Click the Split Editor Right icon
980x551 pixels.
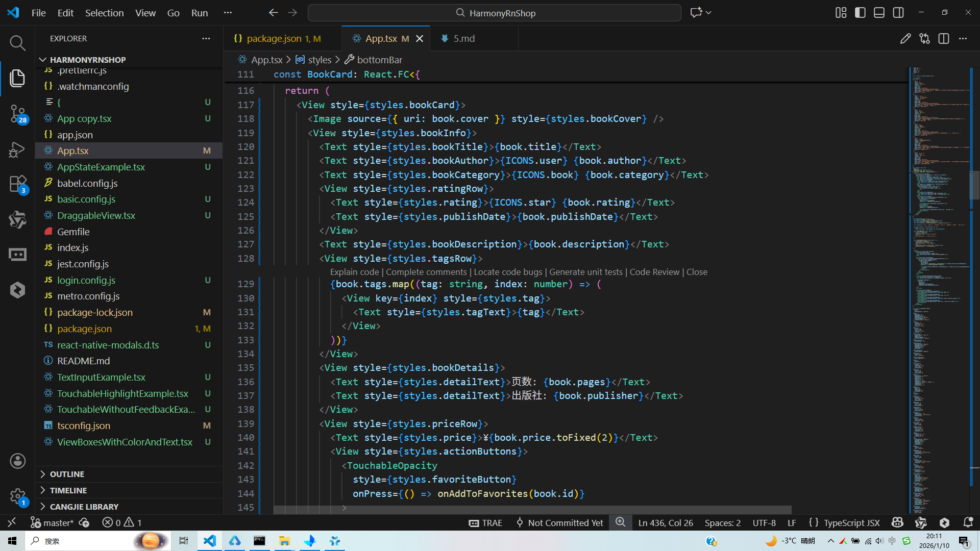[x=943, y=39]
